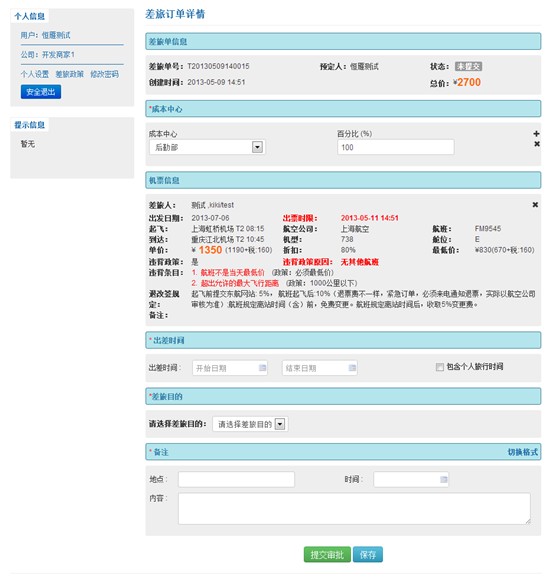The image size is (558, 578).
Task: Submit order with 提交审批 button
Action: [327, 554]
